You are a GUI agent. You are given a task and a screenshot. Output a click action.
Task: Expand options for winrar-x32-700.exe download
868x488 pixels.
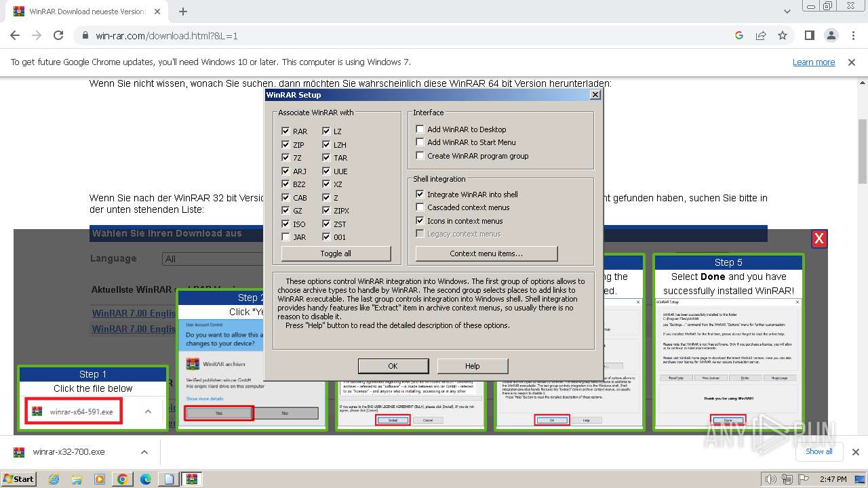click(144, 452)
